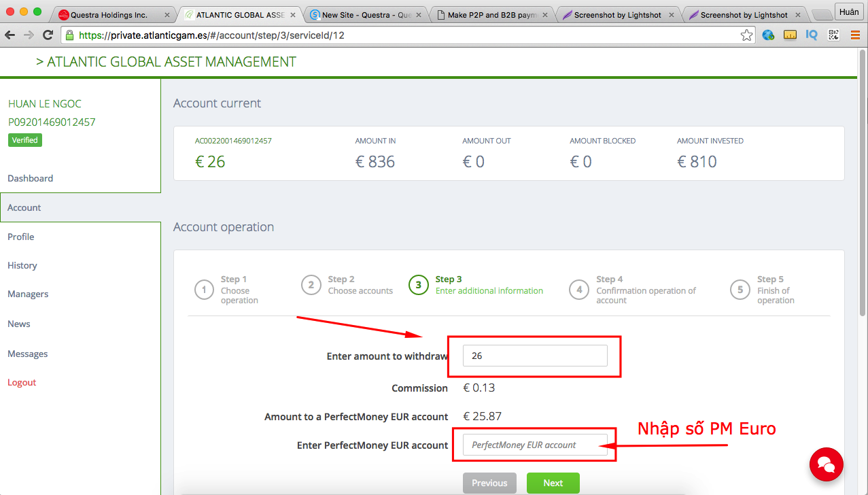This screenshot has height=495, width=868.
Task: Click the QR code extension icon
Action: point(833,35)
